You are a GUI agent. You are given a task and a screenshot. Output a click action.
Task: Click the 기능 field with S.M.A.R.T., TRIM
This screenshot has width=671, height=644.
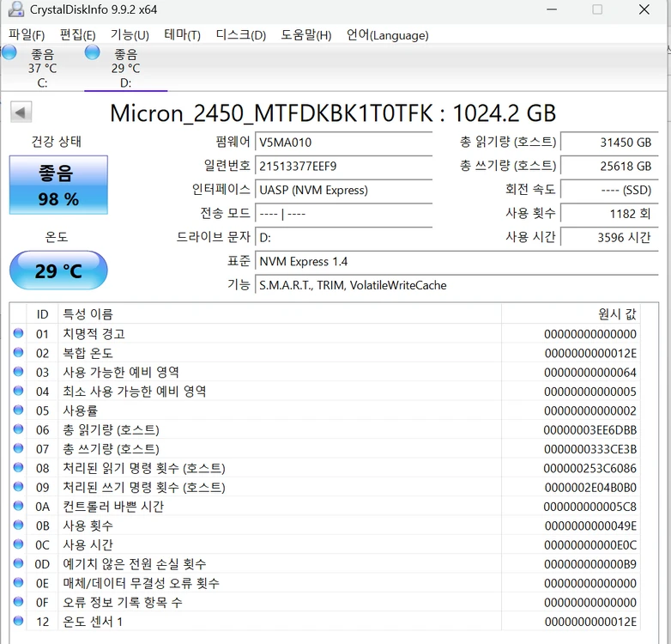[x=456, y=285]
